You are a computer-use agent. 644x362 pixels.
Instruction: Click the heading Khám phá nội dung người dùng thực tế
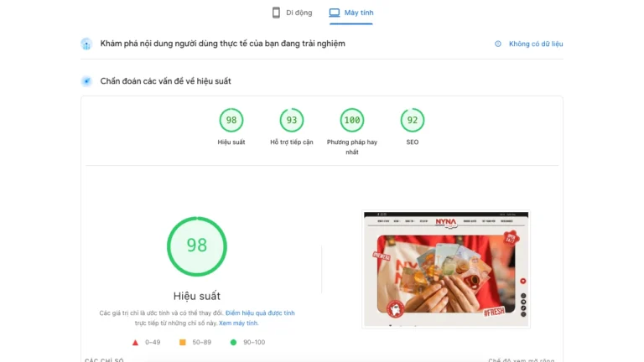222,44
